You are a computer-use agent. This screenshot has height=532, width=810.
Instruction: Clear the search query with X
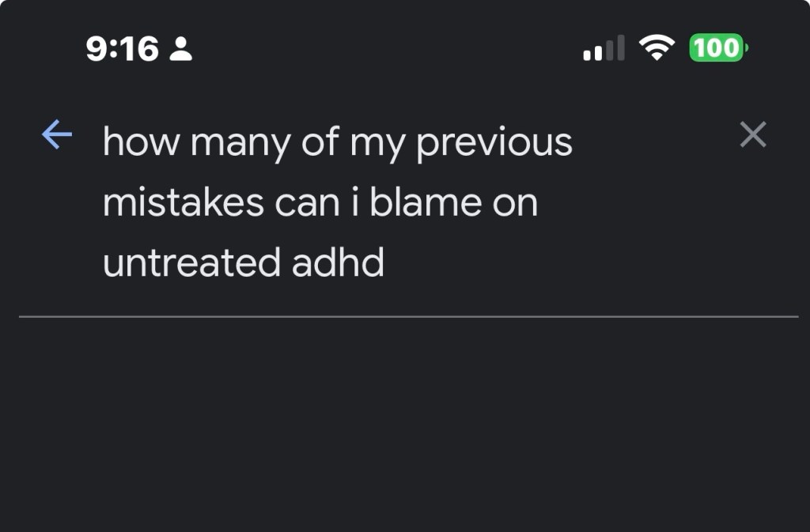point(752,136)
